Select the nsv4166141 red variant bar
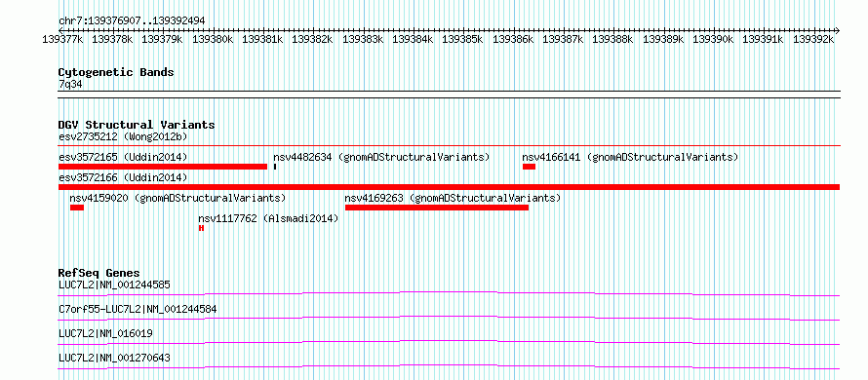This screenshot has height=380, width=868. click(529, 167)
